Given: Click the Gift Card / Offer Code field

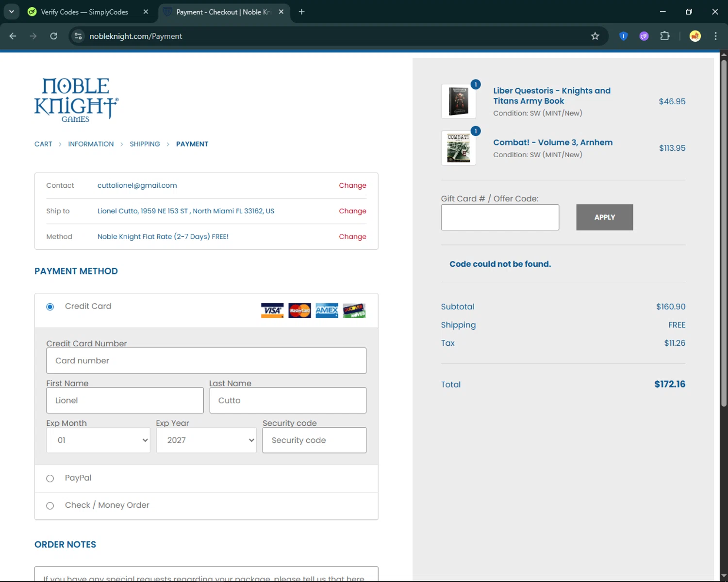Looking at the screenshot, I should tap(500, 217).
